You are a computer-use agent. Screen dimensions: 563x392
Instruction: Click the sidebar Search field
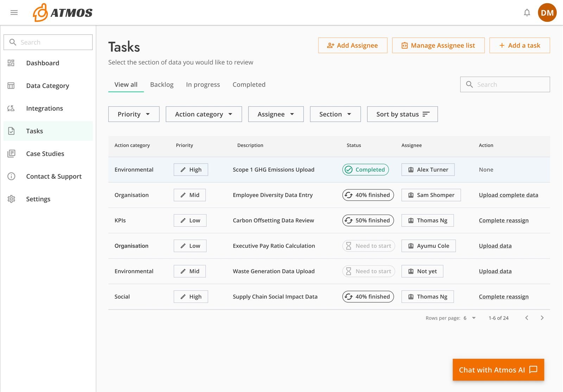click(x=48, y=42)
